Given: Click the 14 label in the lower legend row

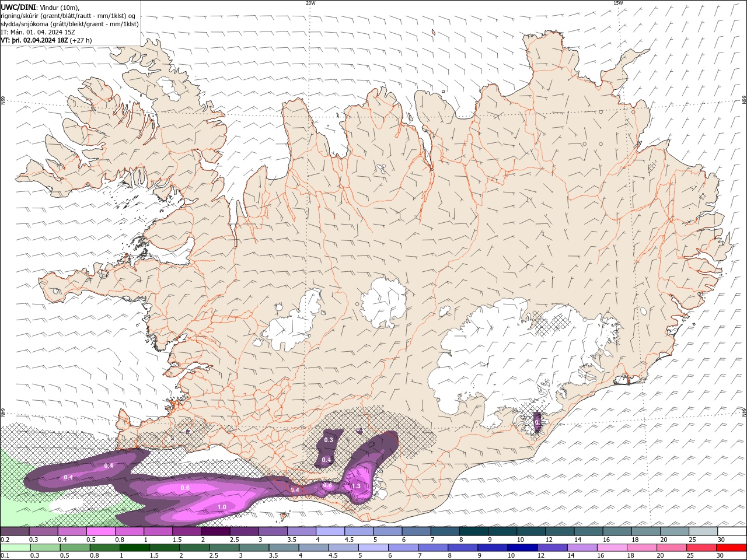Looking at the screenshot, I should (x=571, y=556).
